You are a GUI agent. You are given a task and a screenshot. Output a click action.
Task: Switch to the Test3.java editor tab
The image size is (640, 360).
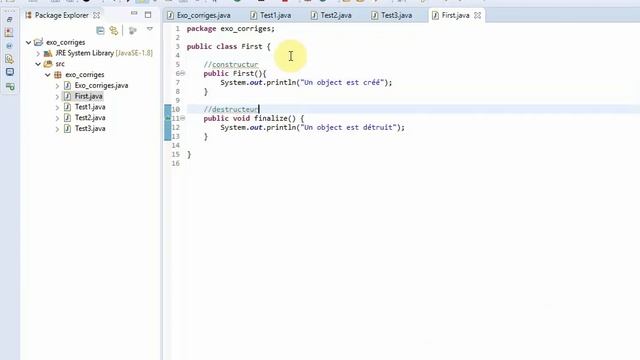396,16
